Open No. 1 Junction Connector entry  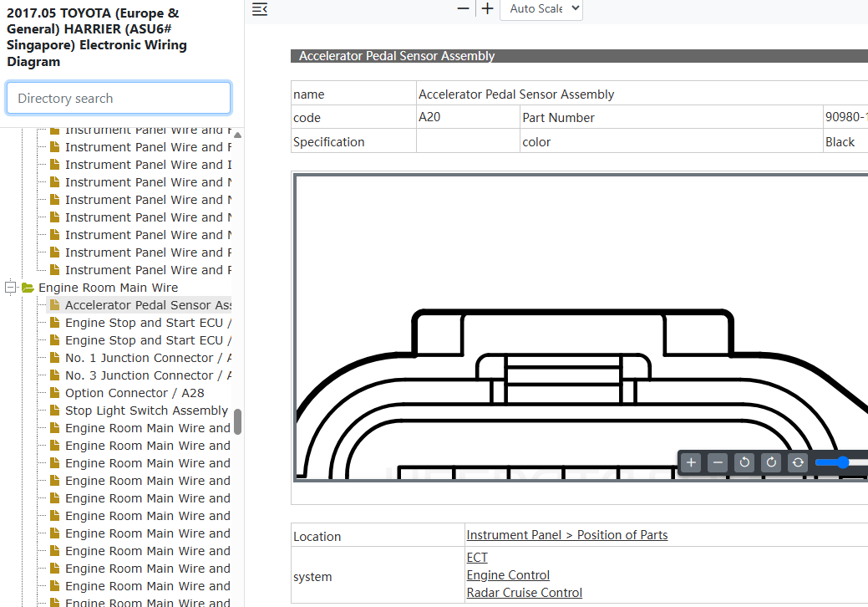[x=148, y=358]
